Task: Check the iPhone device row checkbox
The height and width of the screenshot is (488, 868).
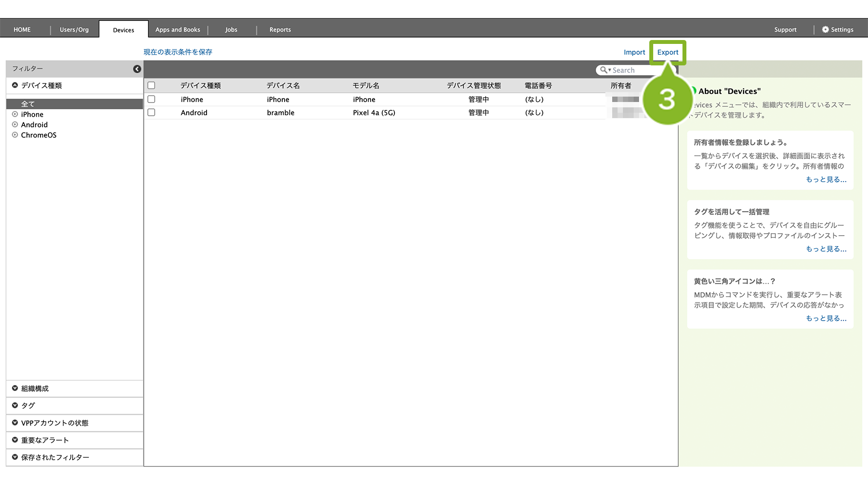Action: [x=151, y=99]
